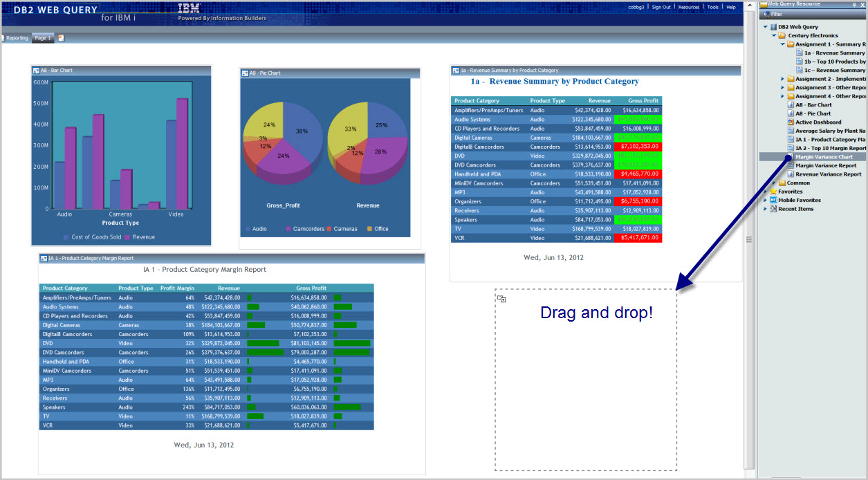Screen dimensions: 868x480
Task: Expand the Recent Items node
Action: [x=765, y=209]
